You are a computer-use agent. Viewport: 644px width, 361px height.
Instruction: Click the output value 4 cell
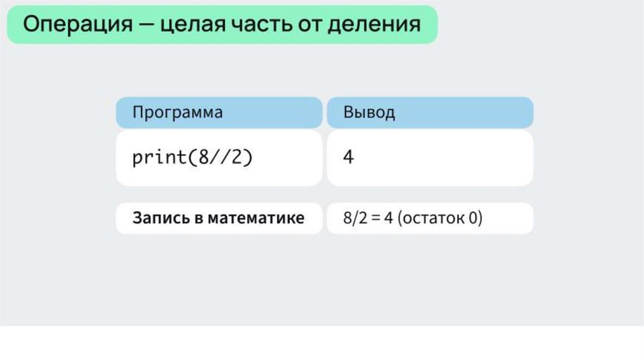[430, 158]
